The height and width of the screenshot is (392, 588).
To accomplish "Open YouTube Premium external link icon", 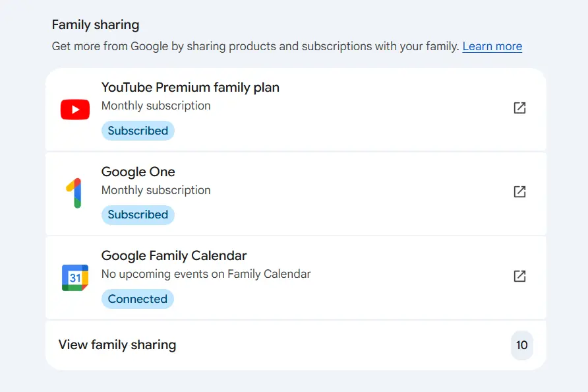I will click(x=519, y=108).
